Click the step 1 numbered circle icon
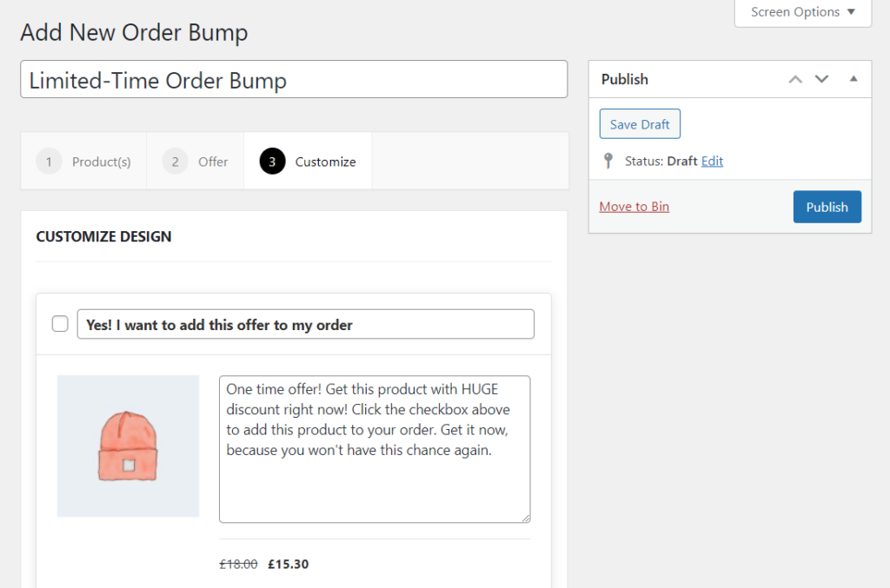The image size is (890, 588). [x=49, y=161]
